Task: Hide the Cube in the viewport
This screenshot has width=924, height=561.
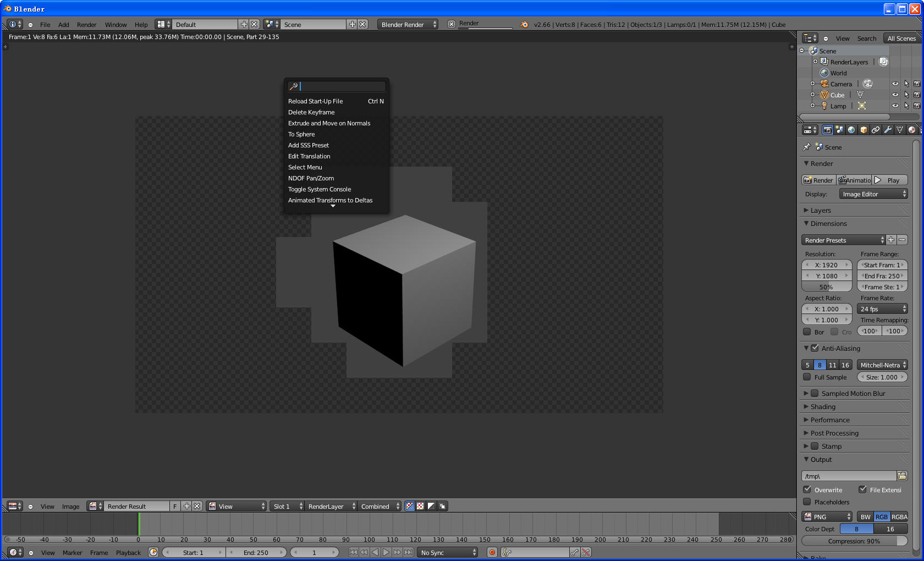Action: pyautogui.click(x=895, y=95)
